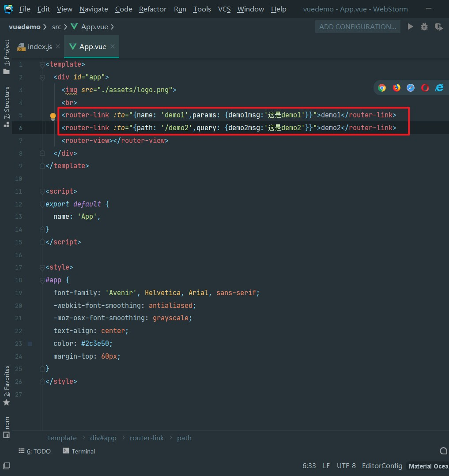Open the Navigate menu
The image size is (449, 476).
pyautogui.click(x=94, y=9)
